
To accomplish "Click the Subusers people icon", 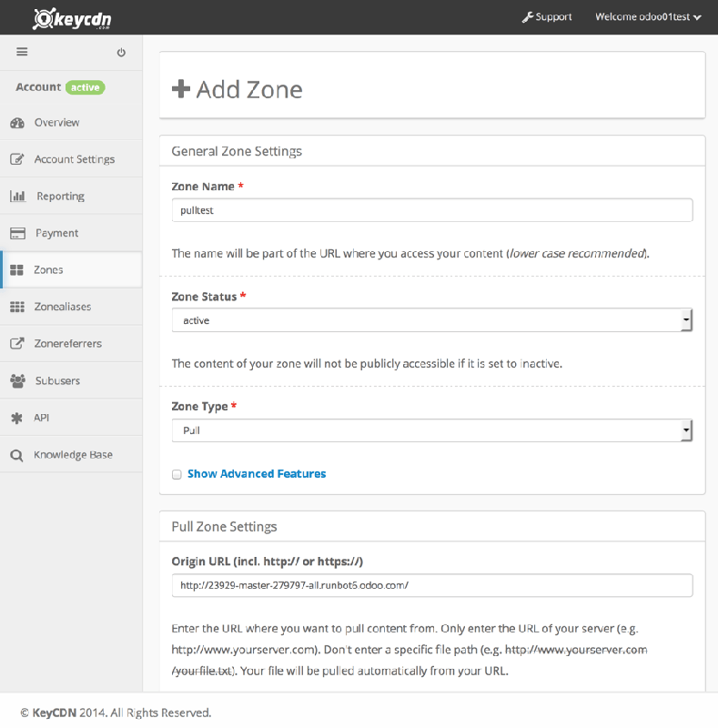I will click(16, 380).
